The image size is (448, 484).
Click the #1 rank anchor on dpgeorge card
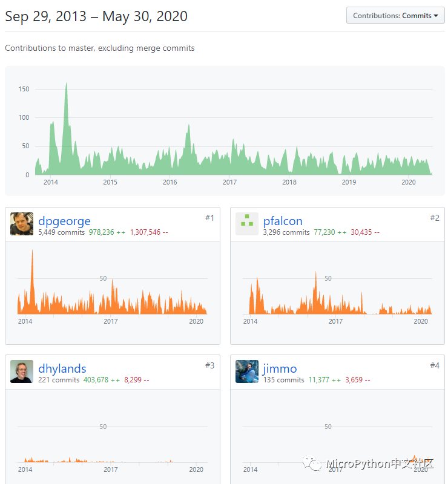(x=210, y=218)
